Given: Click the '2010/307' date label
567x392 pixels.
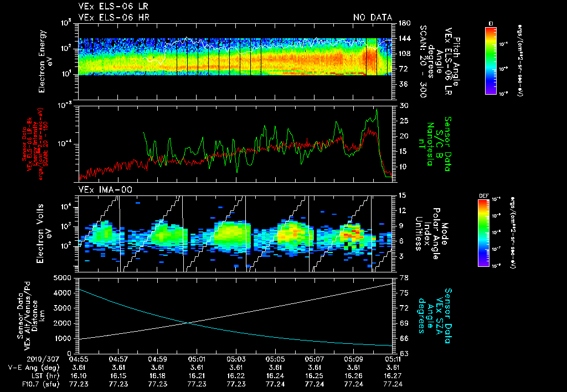Looking at the screenshot, I should (43, 359).
